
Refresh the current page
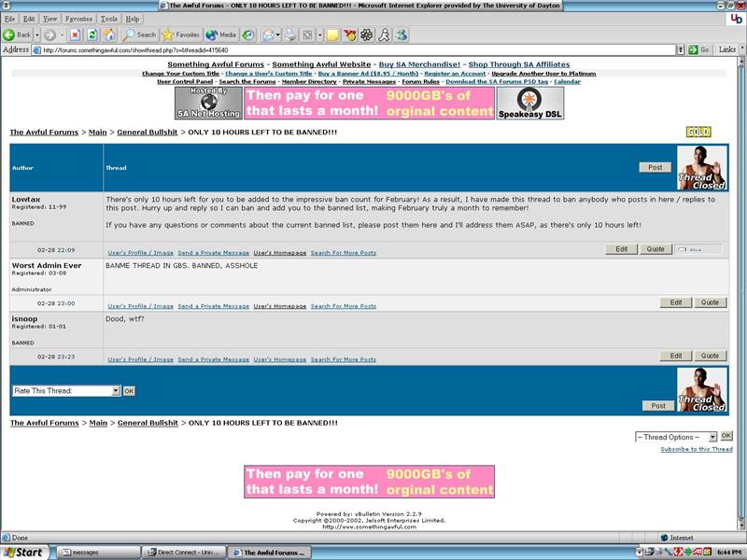(x=92, y=35)
